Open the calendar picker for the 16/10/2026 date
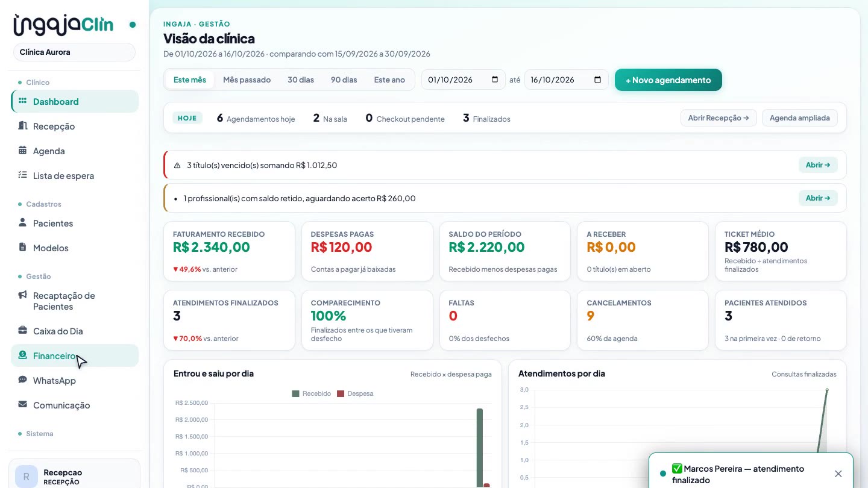 coord(597,80)
